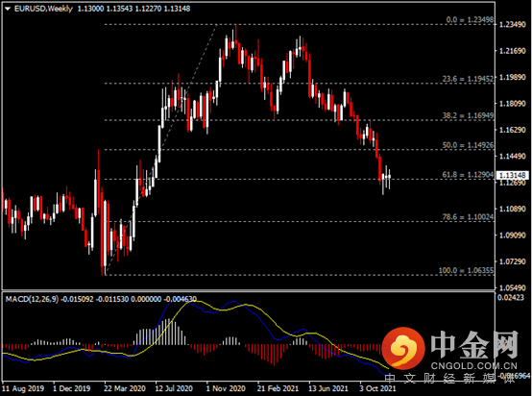Click the Fibonacci label '100.0 = 1.06355'
The width and height of the screenshot is (532, 396).
pyautogui.click(x=466, y=271)
